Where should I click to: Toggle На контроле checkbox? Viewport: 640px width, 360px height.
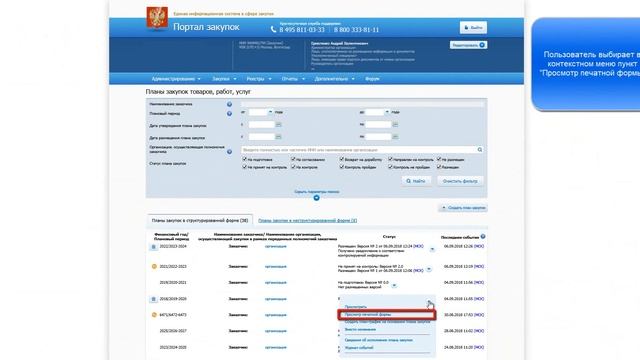click(293, 167)
